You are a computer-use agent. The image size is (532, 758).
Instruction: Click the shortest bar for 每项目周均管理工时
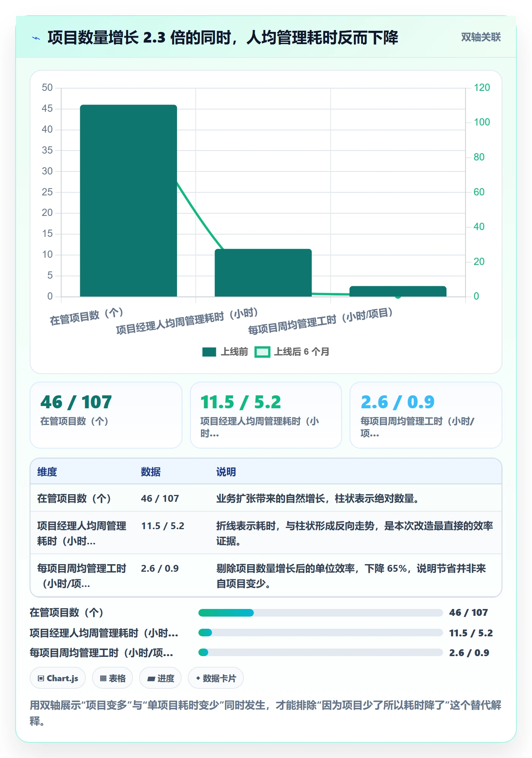point(398,291)
